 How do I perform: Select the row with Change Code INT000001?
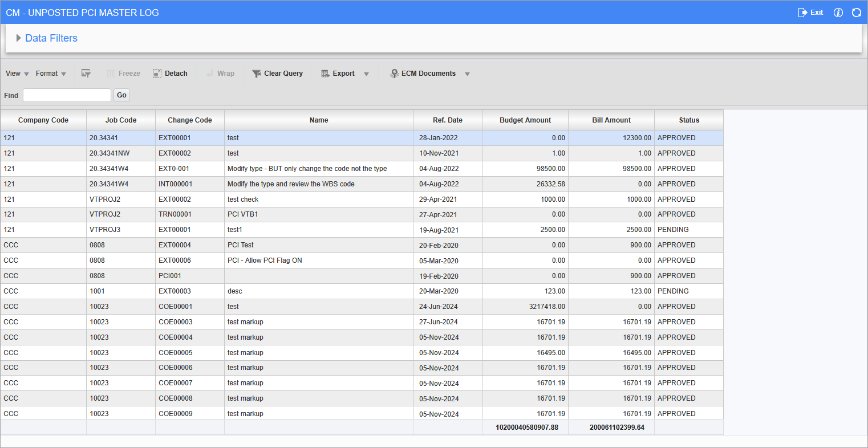pyautogui.click(x=362, y=184)
